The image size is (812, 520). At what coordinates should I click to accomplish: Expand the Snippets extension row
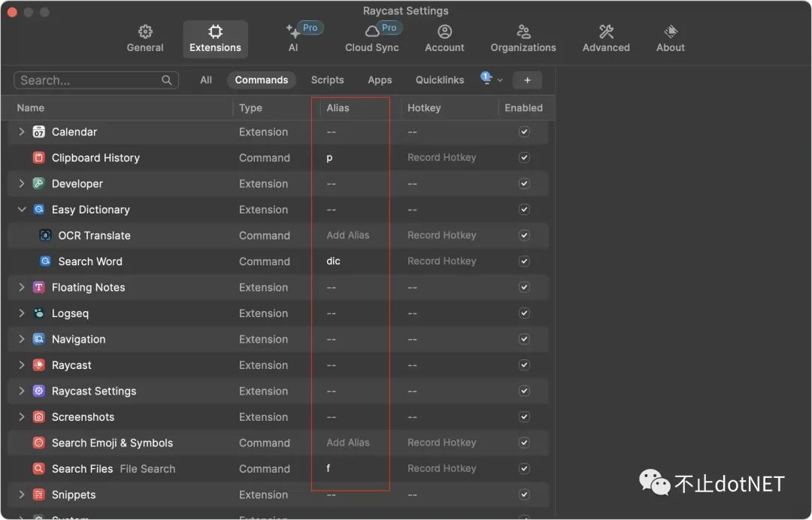tap(21, 494)
